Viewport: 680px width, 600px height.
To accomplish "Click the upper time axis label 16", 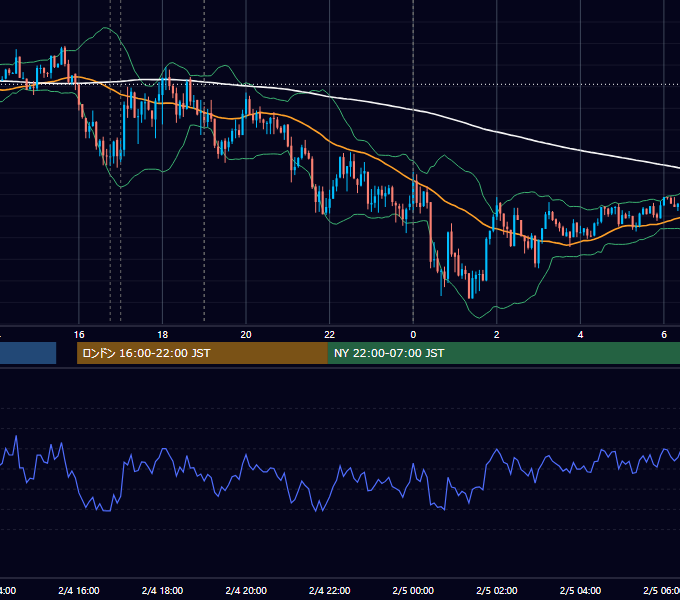I will pyautogui.click(x=79, y=335).
